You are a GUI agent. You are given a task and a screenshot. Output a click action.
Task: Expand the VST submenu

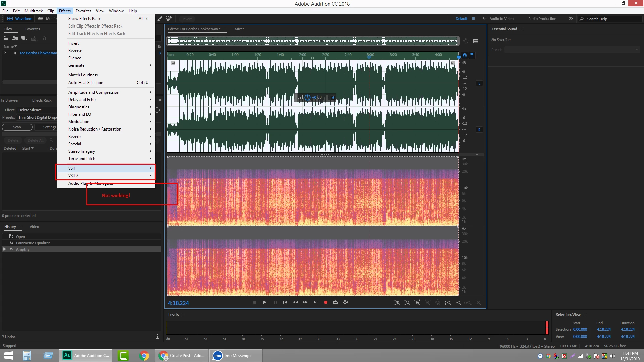(x=106, y=168)
